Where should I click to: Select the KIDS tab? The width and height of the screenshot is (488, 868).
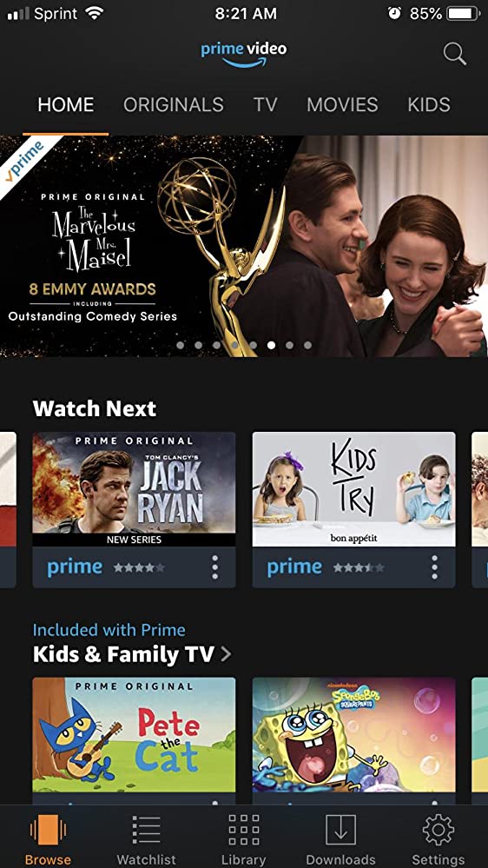point(429,104)
